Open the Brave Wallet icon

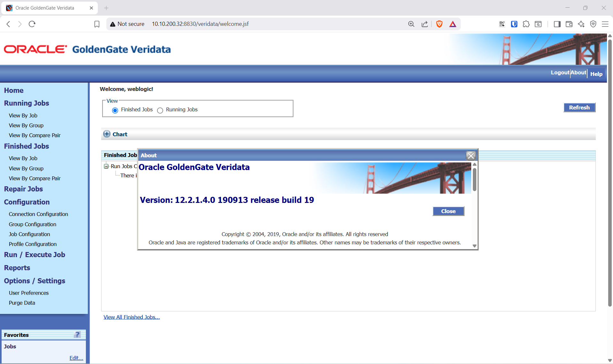tap(569, 24)
